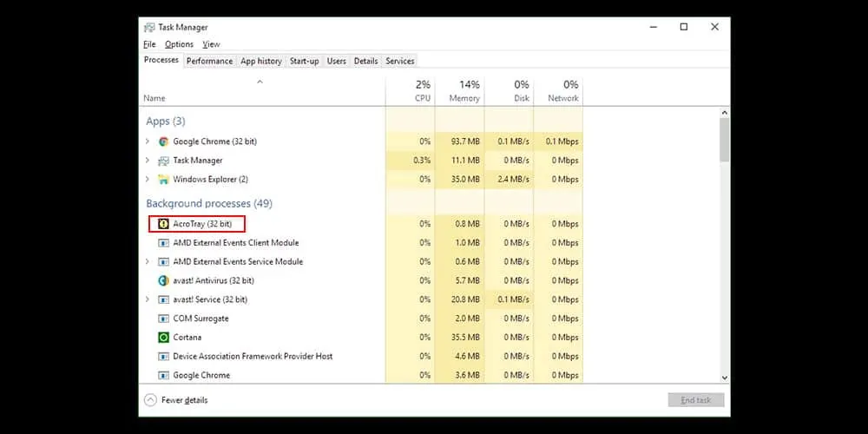Click the 35.5 MB memory value for Cortana
Screen dimensions: 868x434
[x=465, y=337]
